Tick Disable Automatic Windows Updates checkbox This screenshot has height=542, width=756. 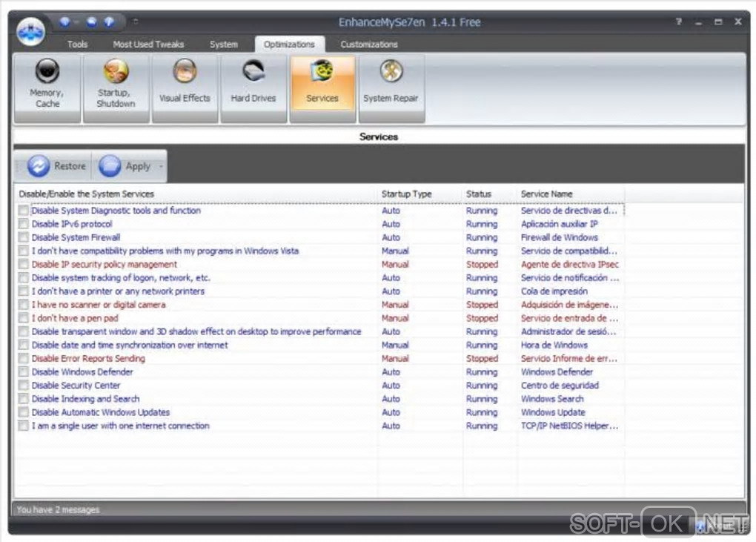click(x=23, y=412)
